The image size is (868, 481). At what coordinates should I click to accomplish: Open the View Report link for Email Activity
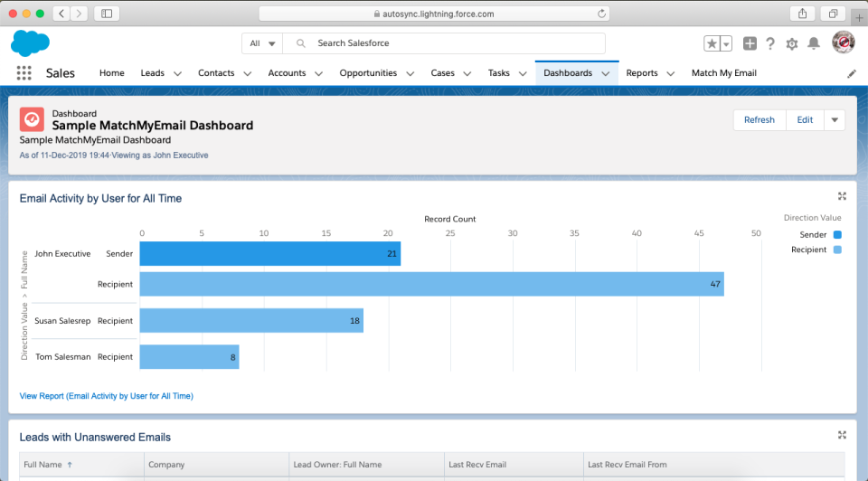tap(106, 396)
